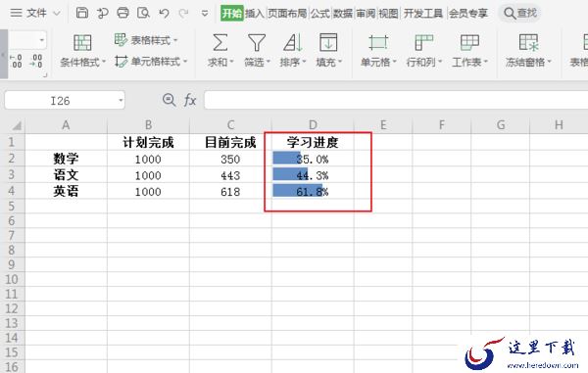
Task: Click the 冻结窗格 freeze panes icon
Action: point(529,42)
